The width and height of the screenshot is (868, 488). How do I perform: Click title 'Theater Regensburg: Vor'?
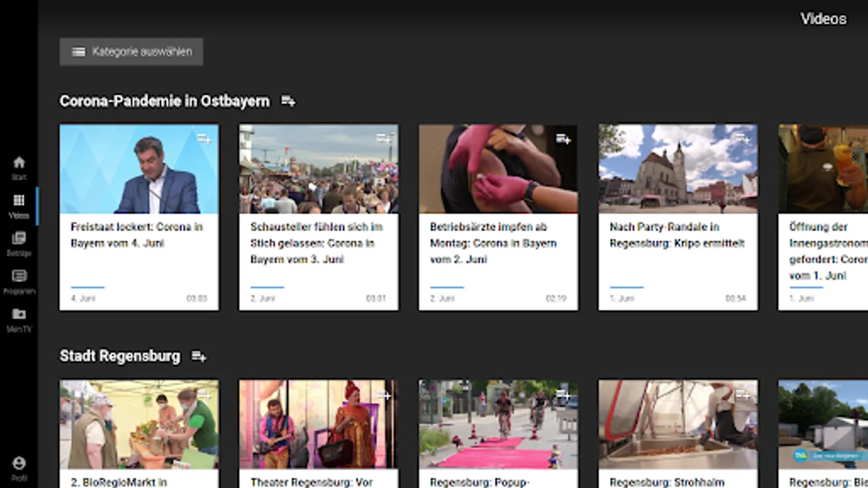311,482
